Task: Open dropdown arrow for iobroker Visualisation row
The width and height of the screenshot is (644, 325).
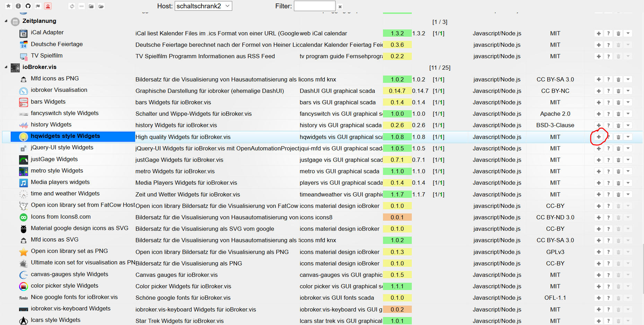Action: coord(628,91)
